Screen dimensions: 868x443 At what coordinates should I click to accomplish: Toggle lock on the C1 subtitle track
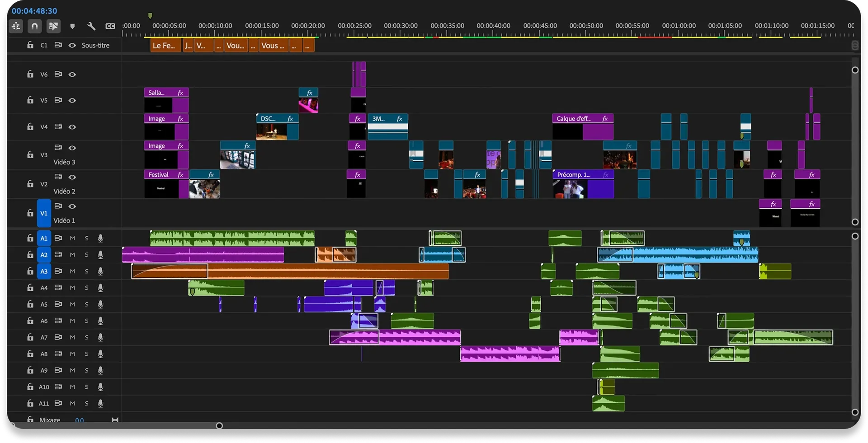[x=30, y=45]
